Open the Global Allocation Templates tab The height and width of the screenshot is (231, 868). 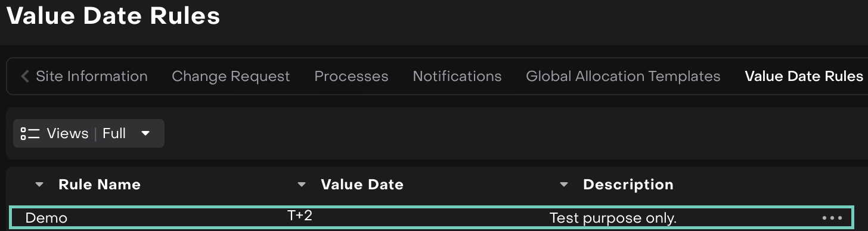point(623,76)
